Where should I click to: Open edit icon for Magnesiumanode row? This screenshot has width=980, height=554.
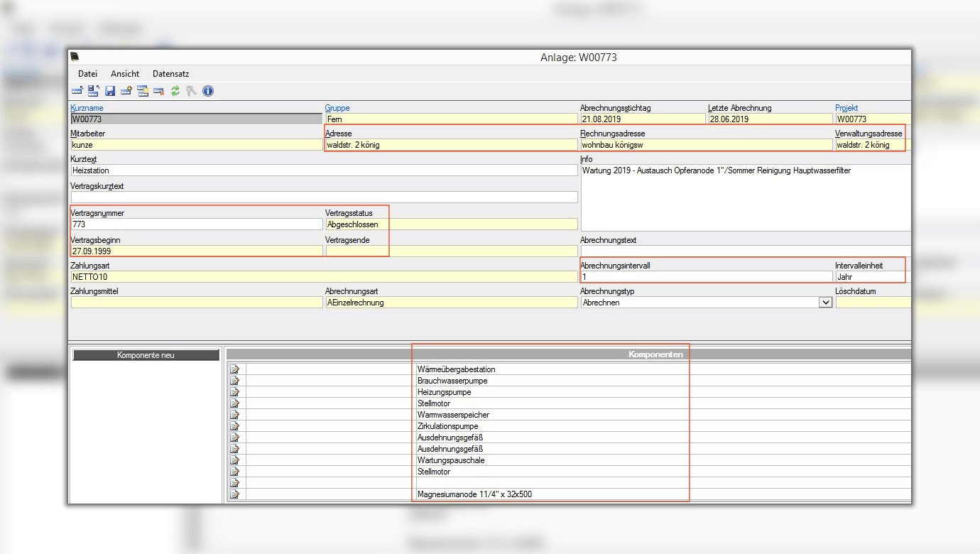pos(235,494)
